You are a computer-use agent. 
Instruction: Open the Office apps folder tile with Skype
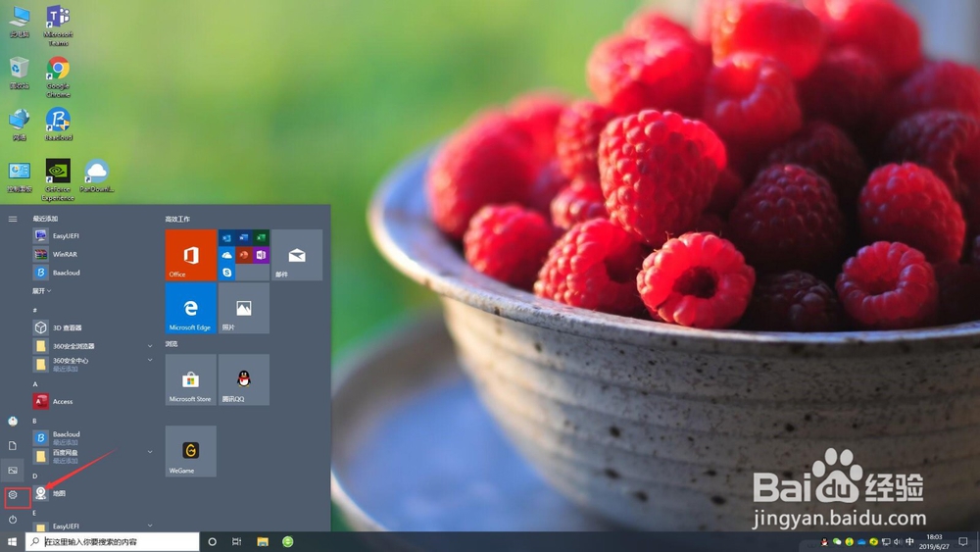[244, 255]
